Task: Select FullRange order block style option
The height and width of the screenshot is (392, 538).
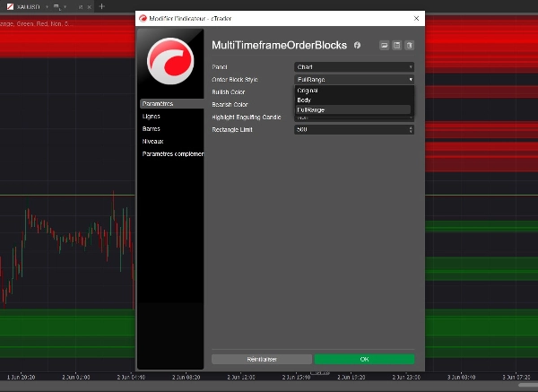Action: tap(353, 109)
